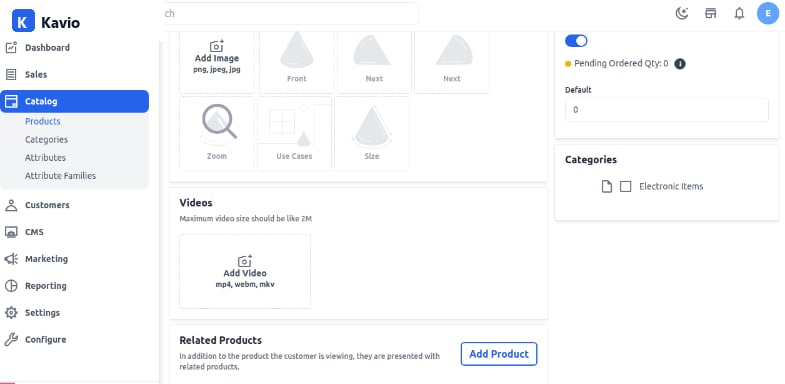Image resolution: width=785 pixels, height=384 pixels.
Task: Click Maximum video size hint text
Action: coord(246,219)
